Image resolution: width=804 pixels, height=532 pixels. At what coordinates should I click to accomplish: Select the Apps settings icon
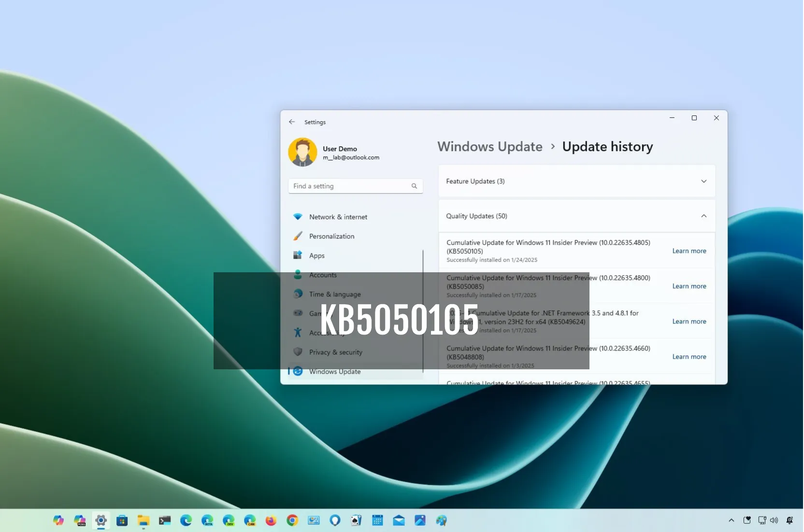pos(298,255)
